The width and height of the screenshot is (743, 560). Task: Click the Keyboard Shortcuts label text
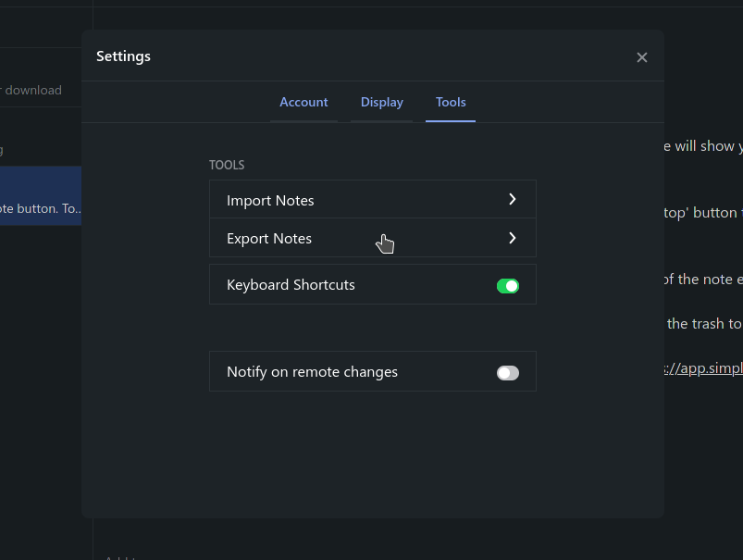(291, 285)
